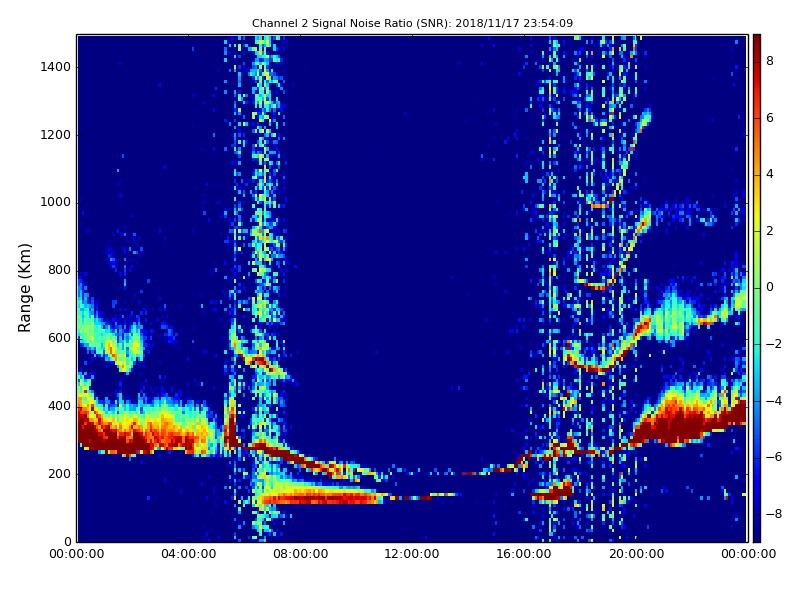The height and width of the screenshot is (600, 800).
Task: Click the colorbar label 6
Action: point(770,118)
